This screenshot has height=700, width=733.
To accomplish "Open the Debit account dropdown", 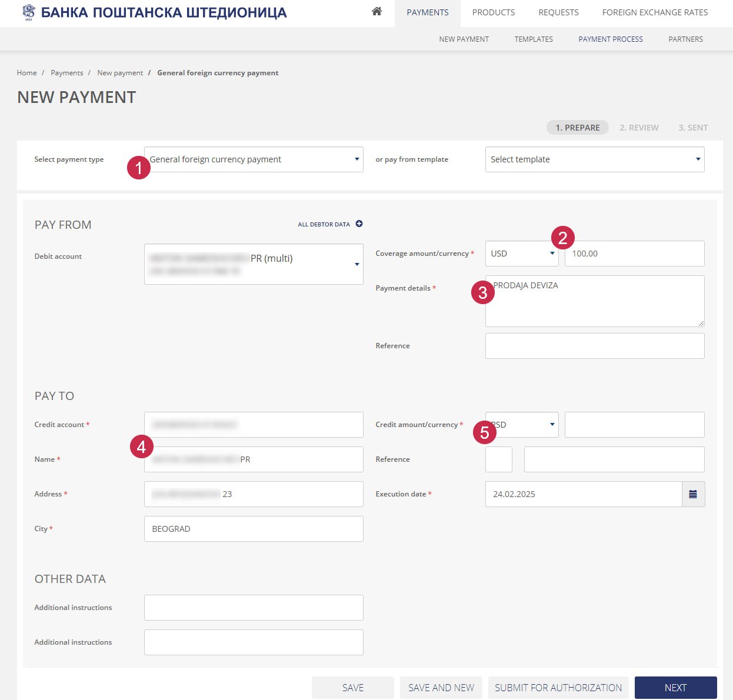I will pos(254,264).
